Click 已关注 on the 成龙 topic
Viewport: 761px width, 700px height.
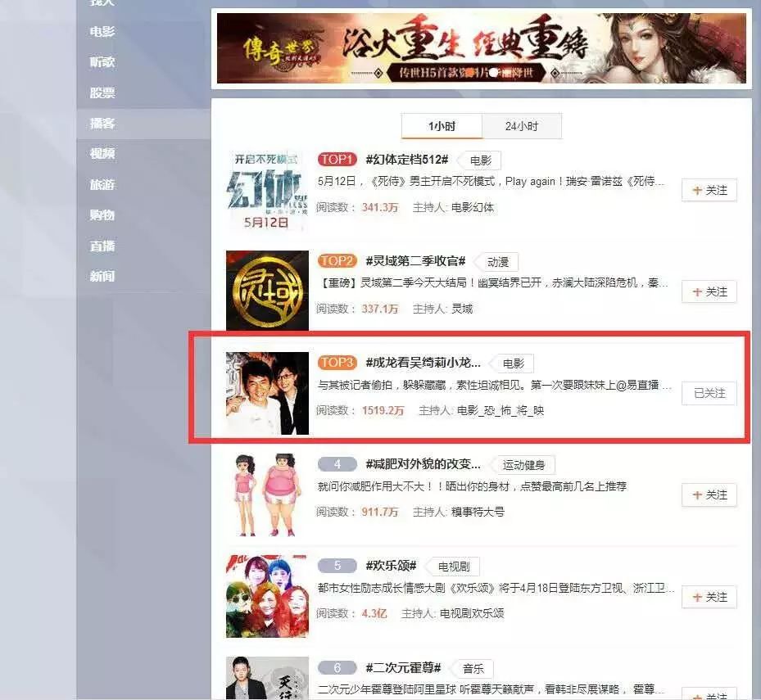[709, 394]
